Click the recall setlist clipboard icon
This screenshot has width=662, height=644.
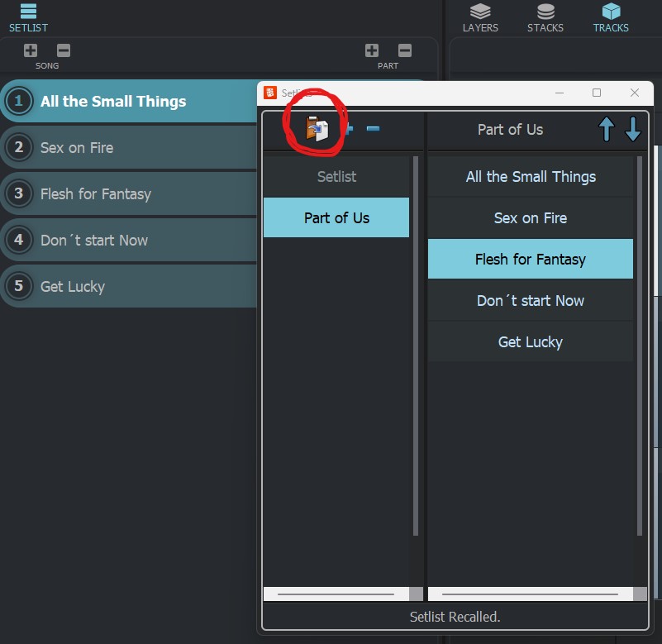point(317,128)
